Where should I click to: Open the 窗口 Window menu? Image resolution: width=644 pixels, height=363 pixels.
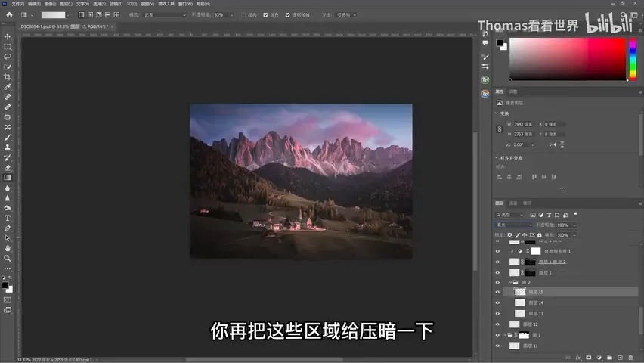tap(185, 4)
